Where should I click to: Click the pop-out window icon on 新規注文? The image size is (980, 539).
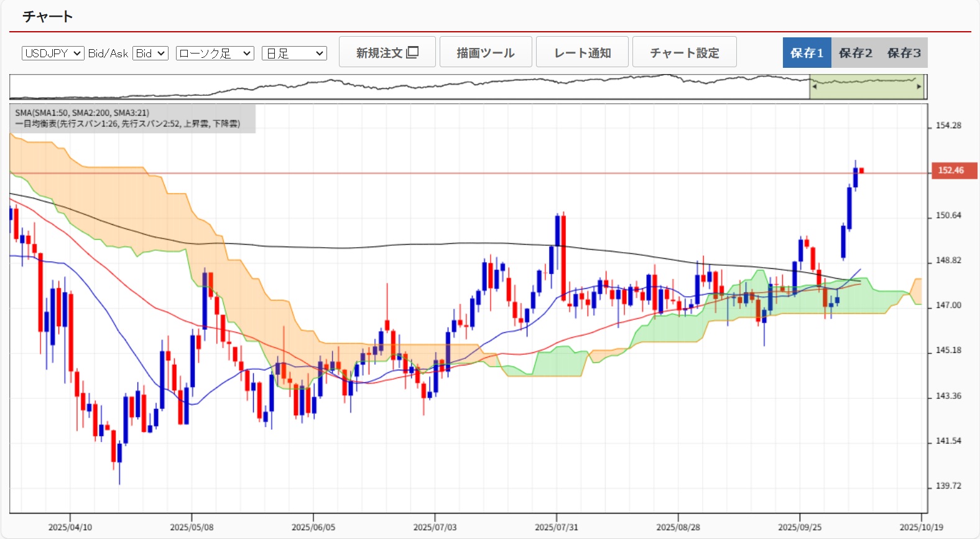(x=412, y=52)
